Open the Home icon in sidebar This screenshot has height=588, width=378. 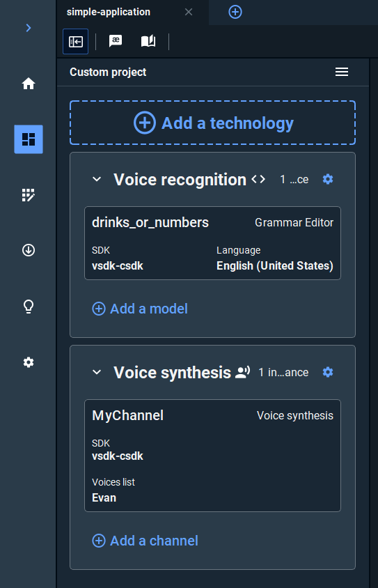click(x=29, y=84)
